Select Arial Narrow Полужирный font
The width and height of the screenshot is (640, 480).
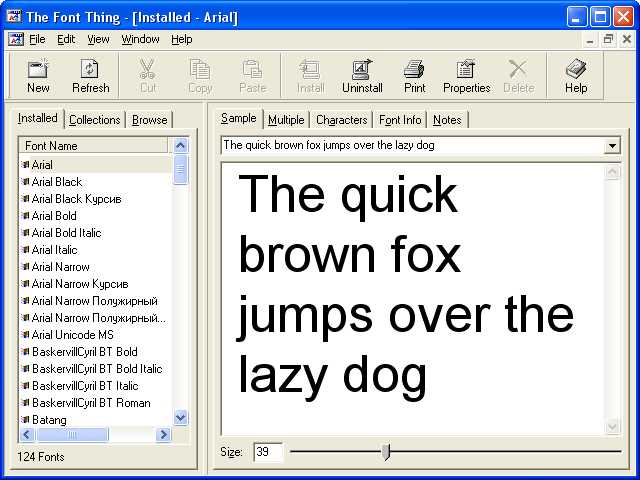(x=96, y=301)
